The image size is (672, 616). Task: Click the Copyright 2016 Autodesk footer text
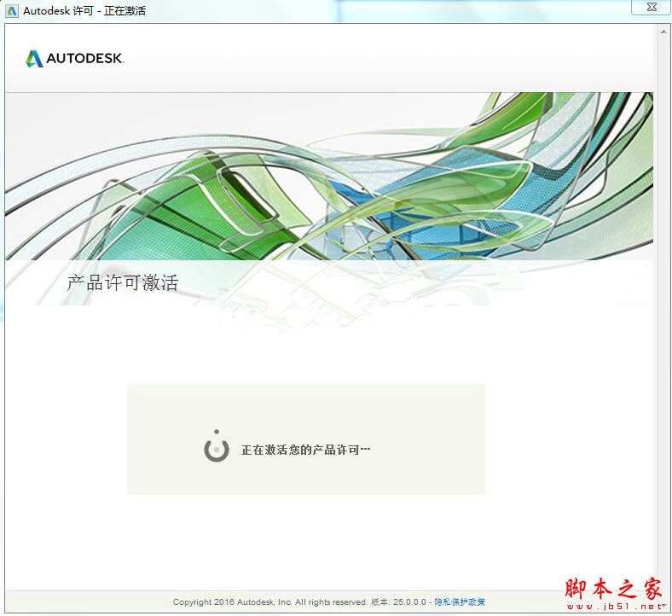(x=270, y=601)
